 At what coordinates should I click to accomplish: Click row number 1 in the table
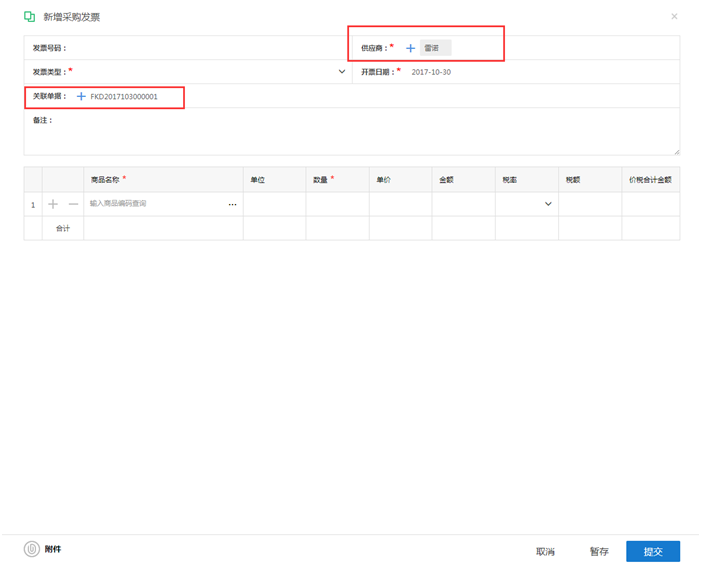[33, 205]
